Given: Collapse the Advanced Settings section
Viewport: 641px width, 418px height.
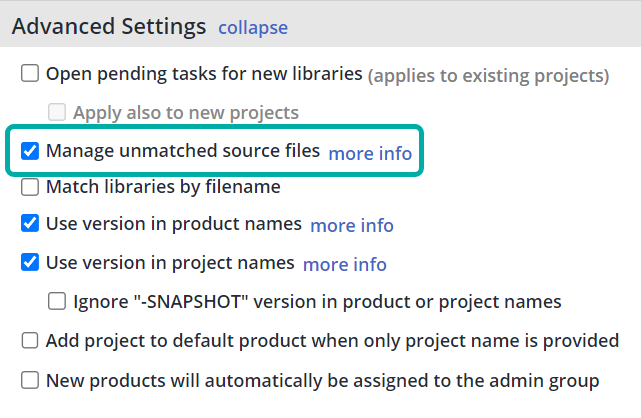Looking at the screenshot, I should (253, 27).
